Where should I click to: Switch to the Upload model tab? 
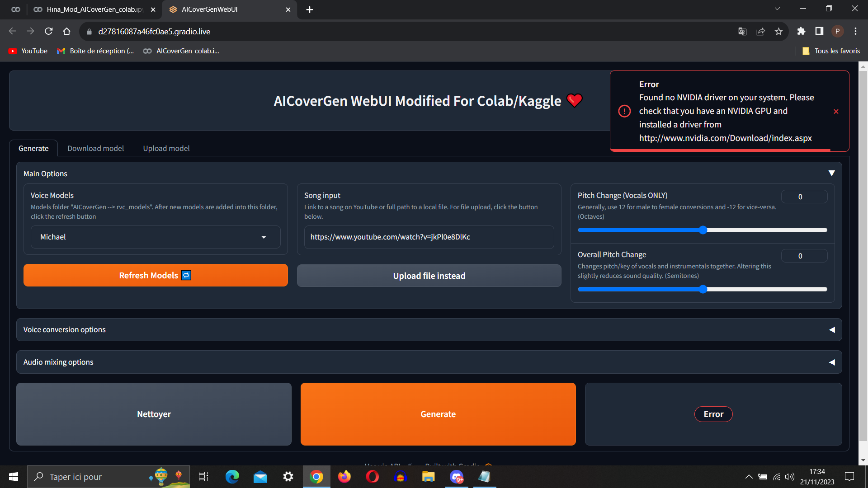[x=166, y=148]
